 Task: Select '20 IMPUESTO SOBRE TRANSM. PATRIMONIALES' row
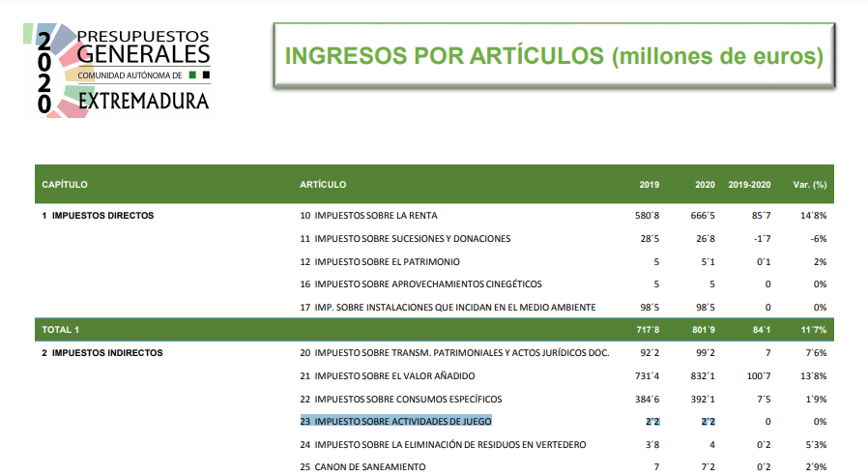454,353
